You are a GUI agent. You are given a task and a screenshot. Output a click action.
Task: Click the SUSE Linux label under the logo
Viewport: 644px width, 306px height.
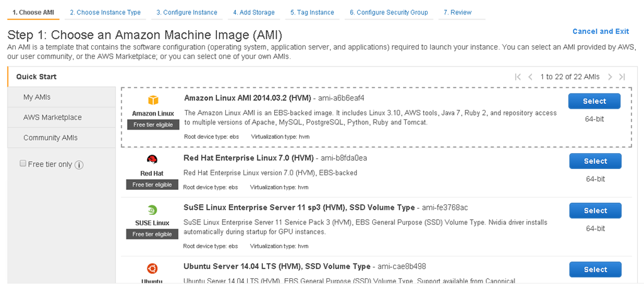(x=152, y=223)
